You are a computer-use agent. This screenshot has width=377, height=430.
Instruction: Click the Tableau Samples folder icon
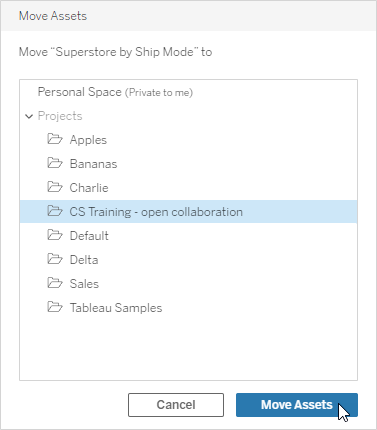point(55,307)
